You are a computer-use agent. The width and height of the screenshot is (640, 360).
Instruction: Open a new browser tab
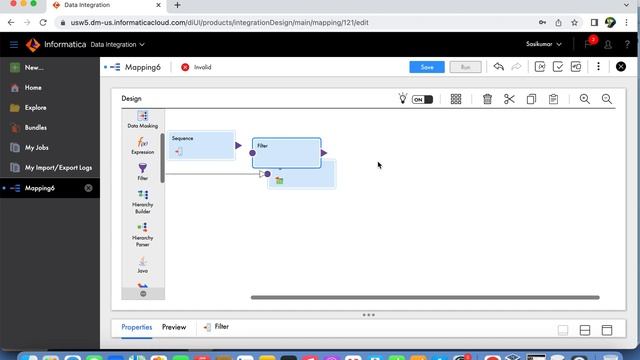coord(177,5)
